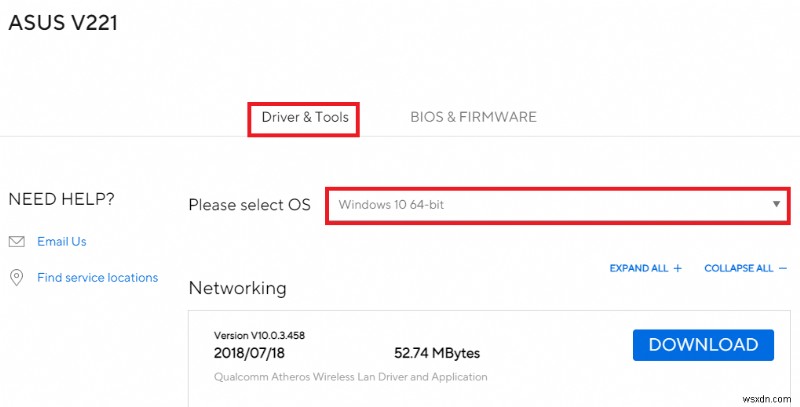Click the minus icon next to COLLAPSE ALL
The image size is (800, 407).
pyautogui.click(x=782, y=268)
